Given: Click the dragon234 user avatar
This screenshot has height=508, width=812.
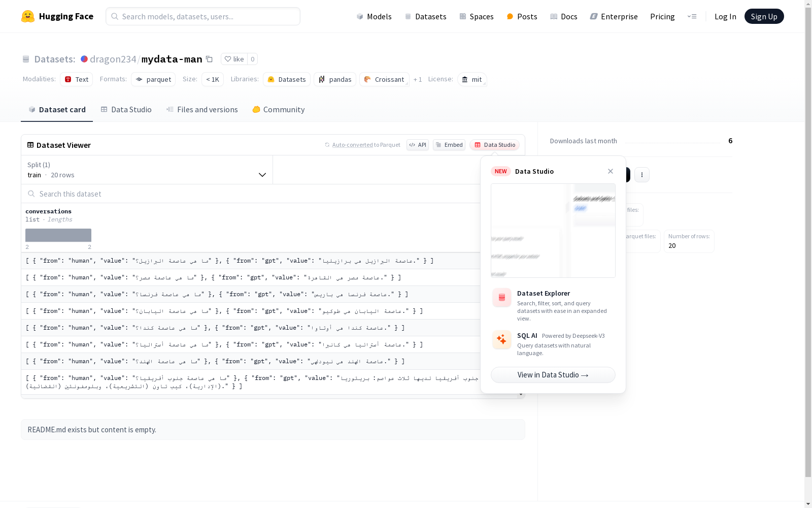Looking at the screenshot, I should 84,59.
